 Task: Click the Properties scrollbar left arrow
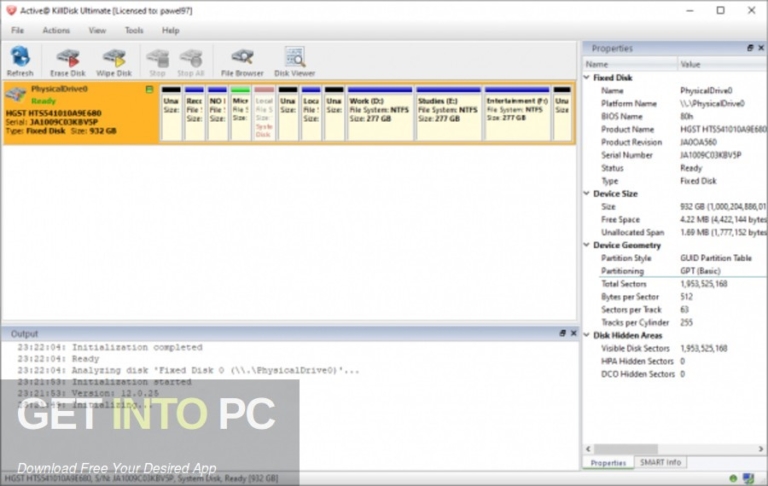coord(588,449)
